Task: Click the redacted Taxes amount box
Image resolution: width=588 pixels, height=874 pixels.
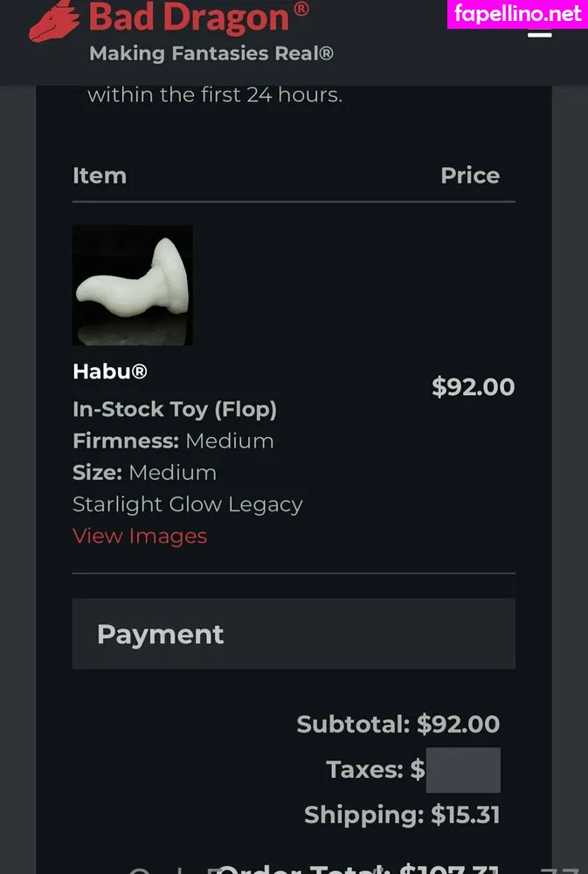Action: point(463,770)
